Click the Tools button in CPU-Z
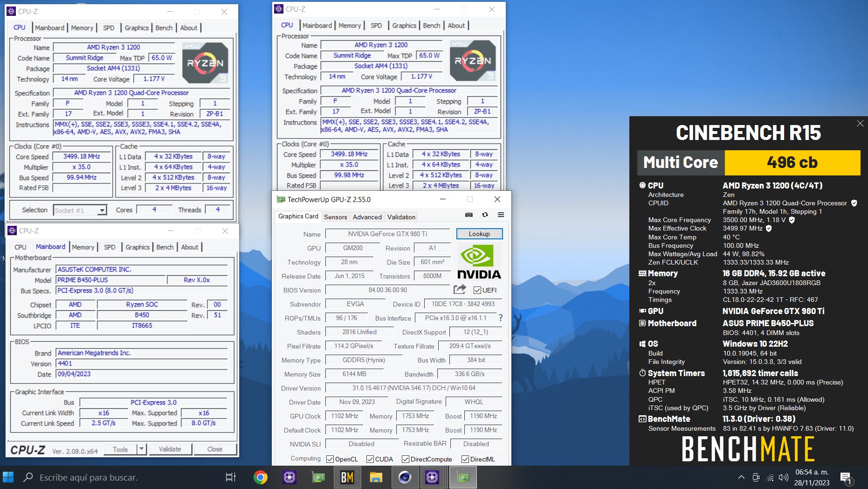868x489 pixels. click(x=120, y=449)
